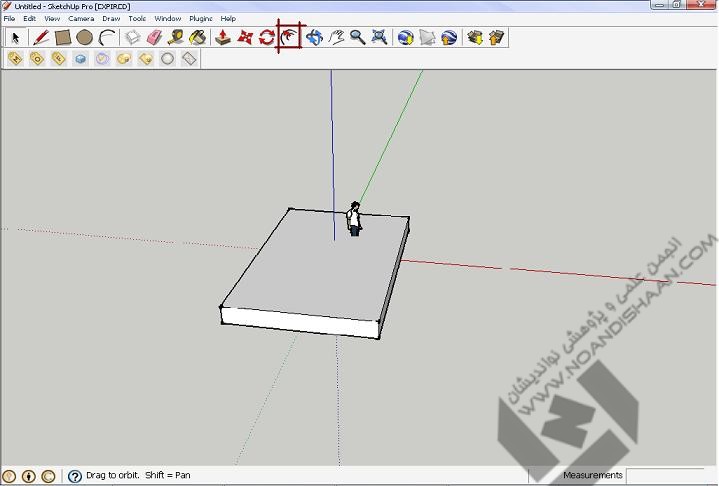
Task: Open the Plugins menu
Action: [200, 18]
